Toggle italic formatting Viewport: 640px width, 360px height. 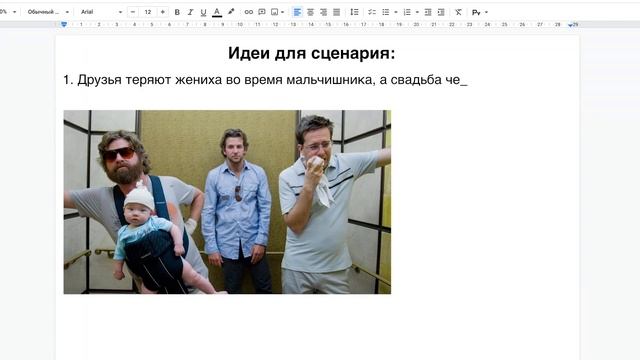click(x=190, y=12)
